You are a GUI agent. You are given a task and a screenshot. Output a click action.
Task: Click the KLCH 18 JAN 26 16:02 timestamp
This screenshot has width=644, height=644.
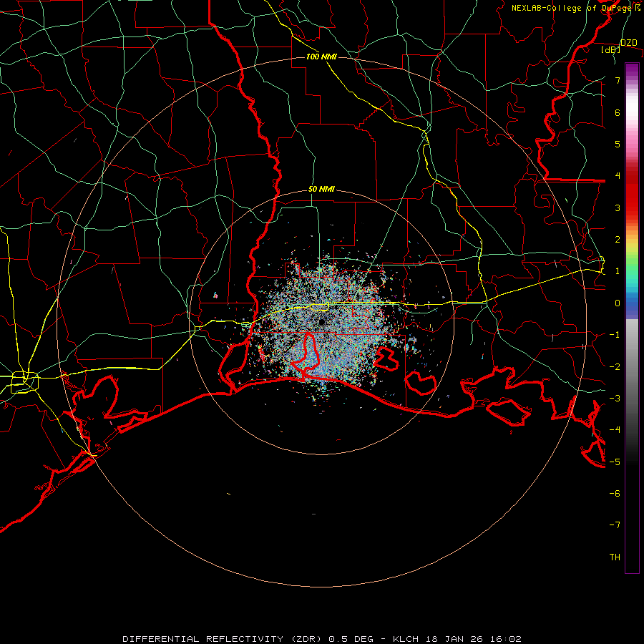(457, 639)
